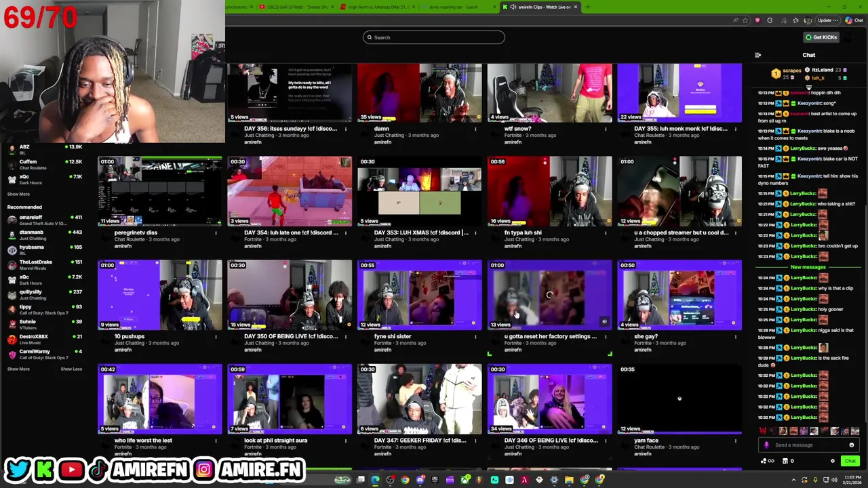Open the Recommended heading in the sidebar
Image resolution: width=868 pixels, height=488 pixels.
click(x=24, y=207)
